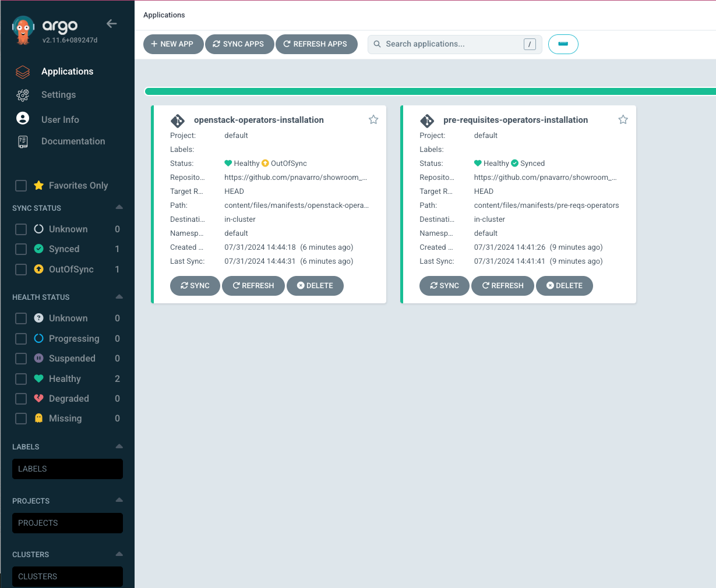Viewport: 716px width, 588px height.
Task: Click the Documentation book icon
Action: point(23,141)
